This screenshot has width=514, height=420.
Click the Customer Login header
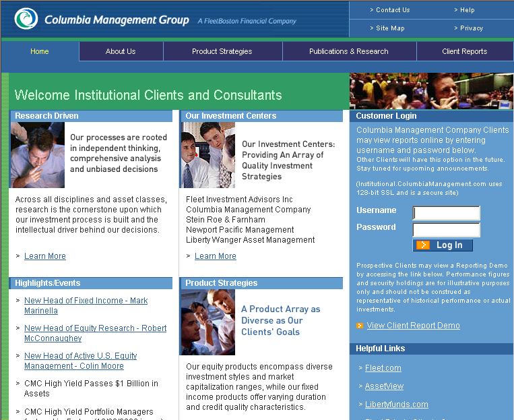pos(431,116)
